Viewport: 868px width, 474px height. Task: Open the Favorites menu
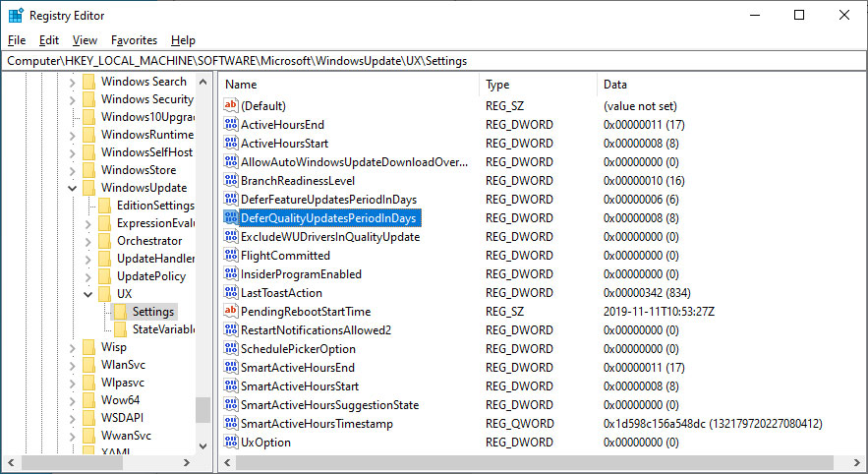(x=134, y=40)
